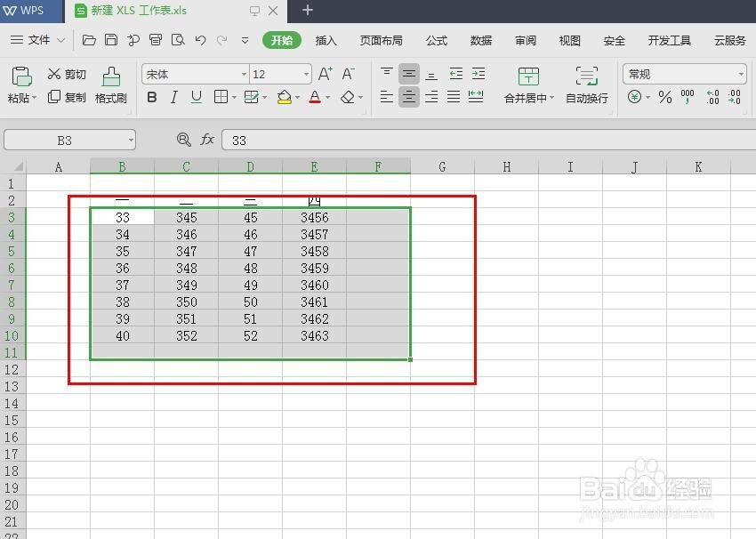Justify text alignment icon
756x539 pixels.
454,97
